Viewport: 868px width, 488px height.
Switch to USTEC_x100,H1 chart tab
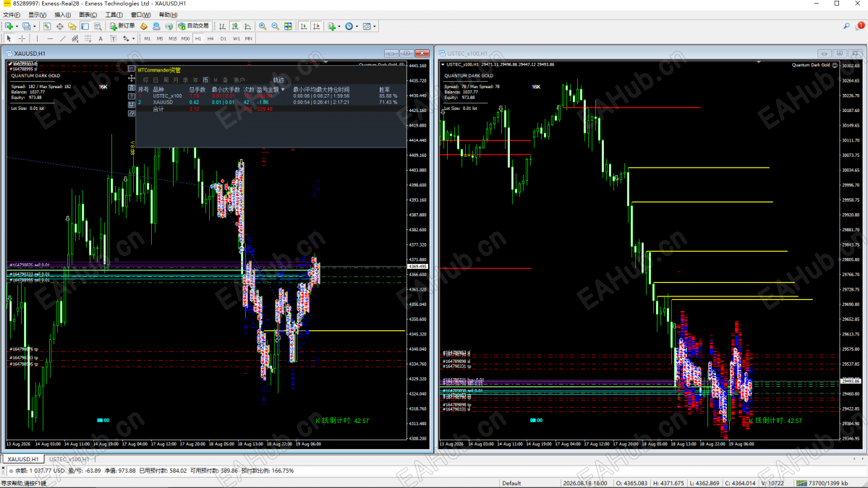pyautogui.click(x=69, y=459)
